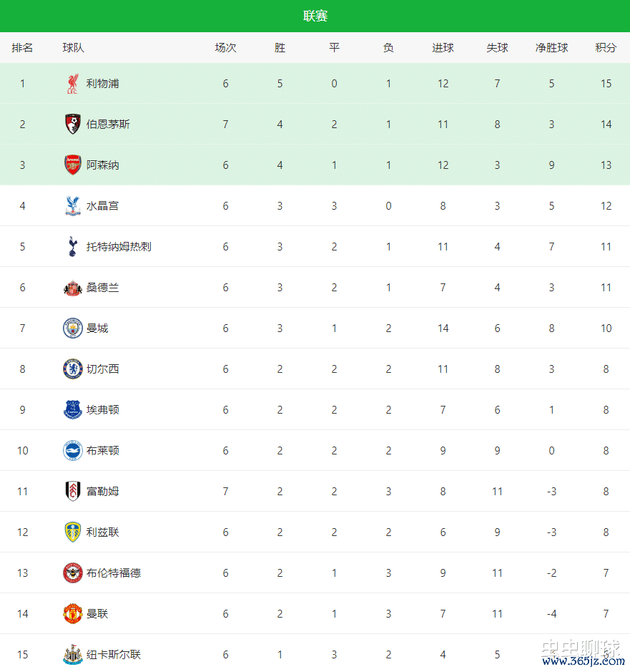The height and width of the screenshot is (672, 630).
Task: Click the Fulham club crest icon
Action: tap(72, 492)
